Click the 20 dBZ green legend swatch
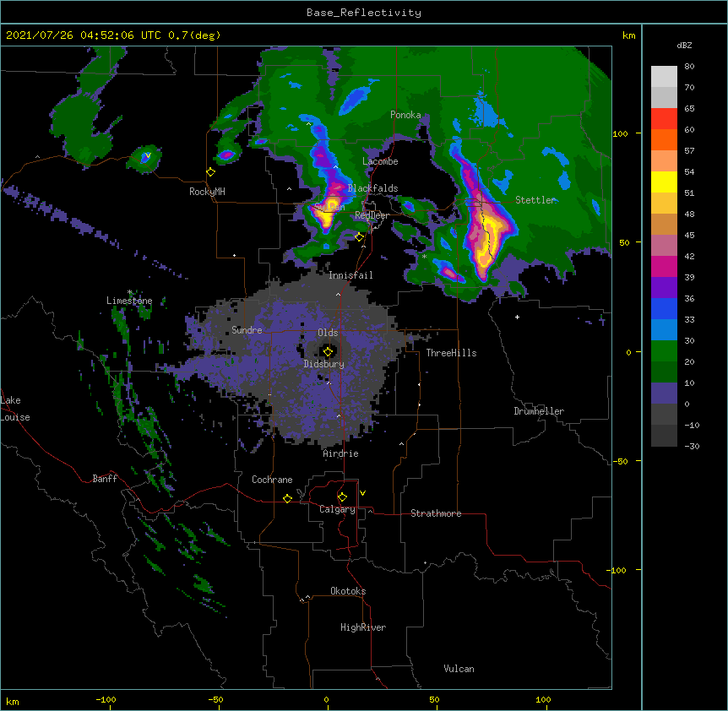The height and width of the screenshot is (711, 728). point(664,351)
